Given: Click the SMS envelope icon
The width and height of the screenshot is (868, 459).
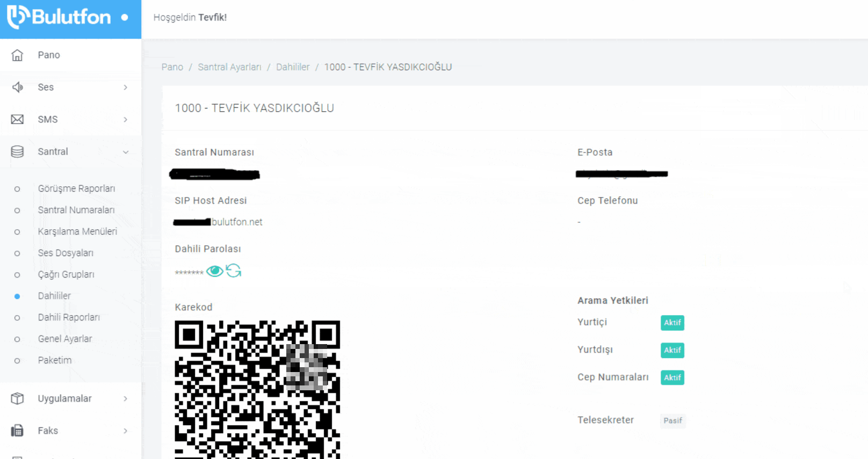Looking at the screenshot, I should coord(17,120).
